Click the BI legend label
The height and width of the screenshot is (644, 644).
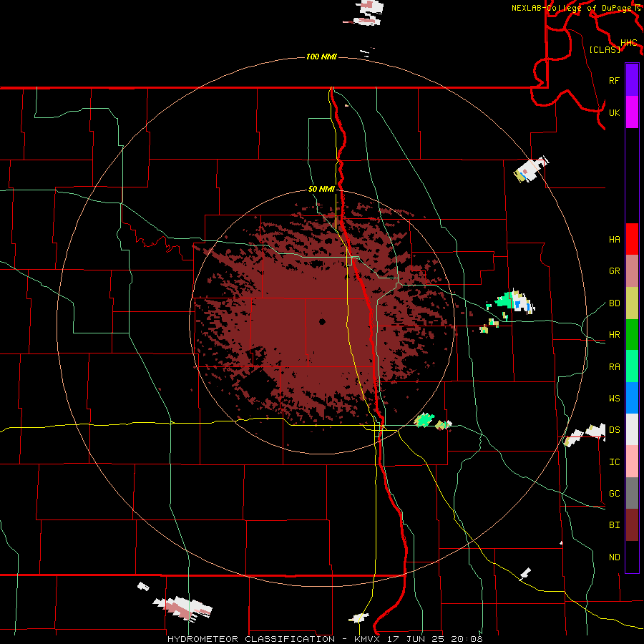point(614,525)
